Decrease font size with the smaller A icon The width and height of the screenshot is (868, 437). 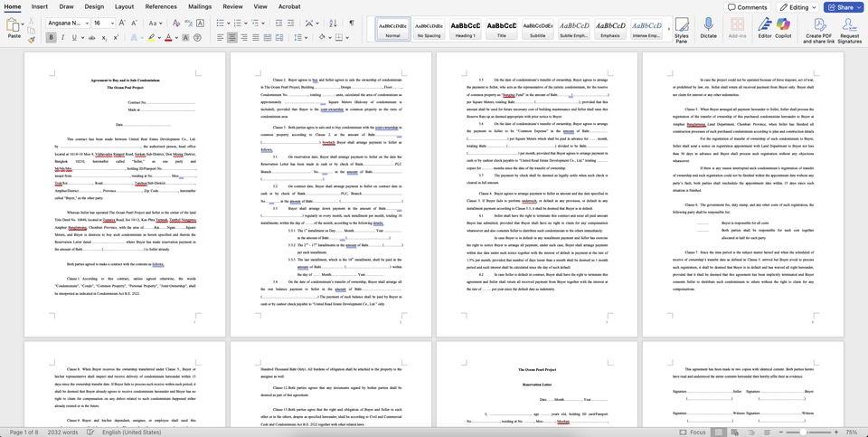tap(135, 24)
